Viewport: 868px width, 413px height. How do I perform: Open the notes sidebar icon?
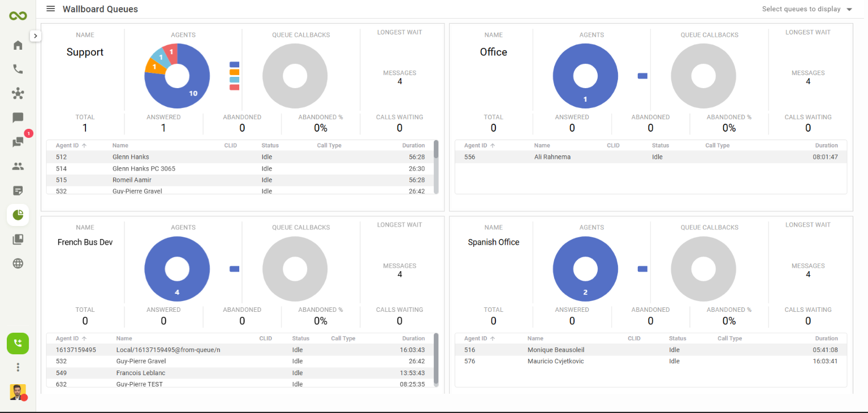18,190
